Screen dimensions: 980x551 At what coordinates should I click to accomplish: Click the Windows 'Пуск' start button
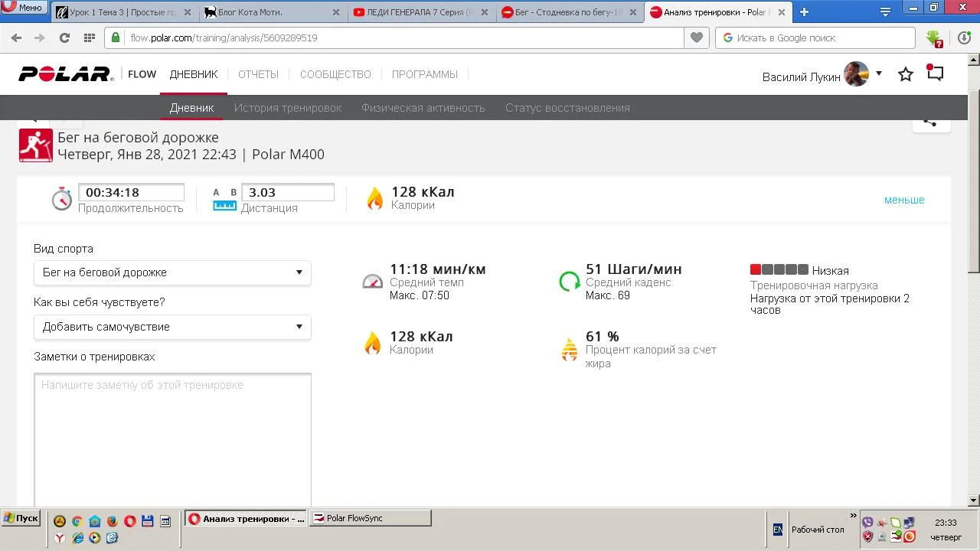point(21,518)
